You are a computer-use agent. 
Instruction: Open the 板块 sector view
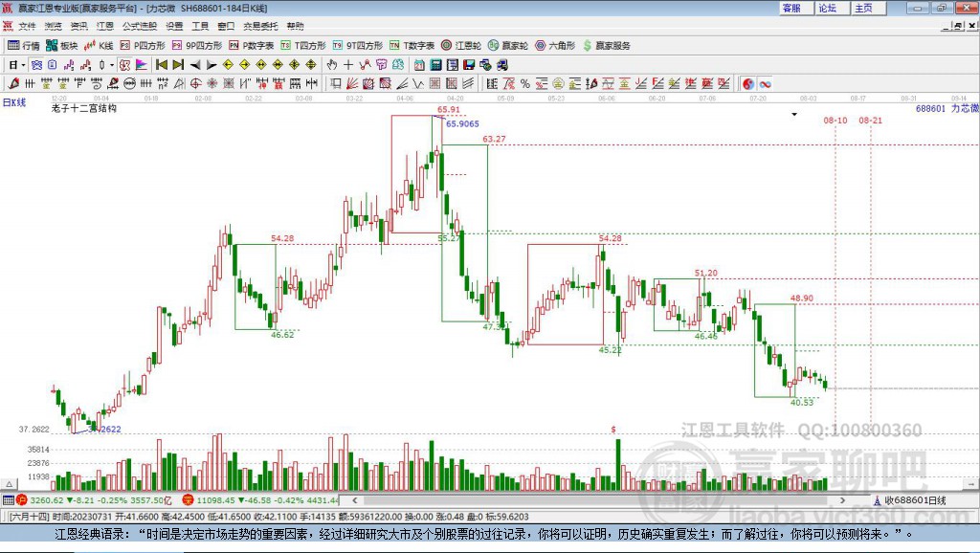(61, 46)
